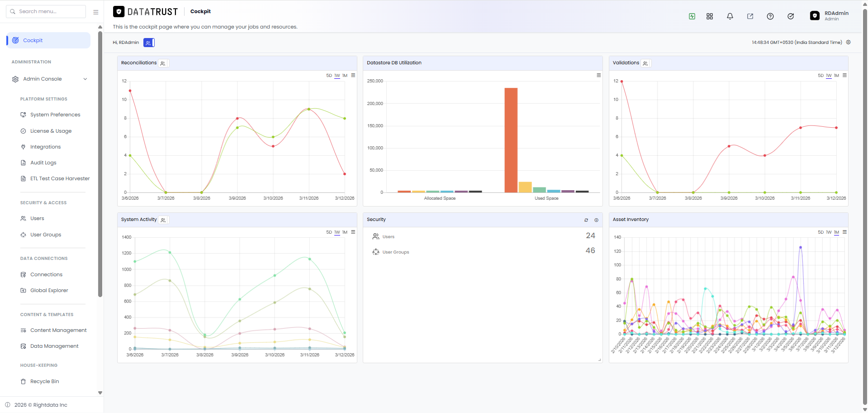Image resolution: width=868 pixels, height=413 pixels.
Task: Open Data Management
Action: tap(54, 346)
